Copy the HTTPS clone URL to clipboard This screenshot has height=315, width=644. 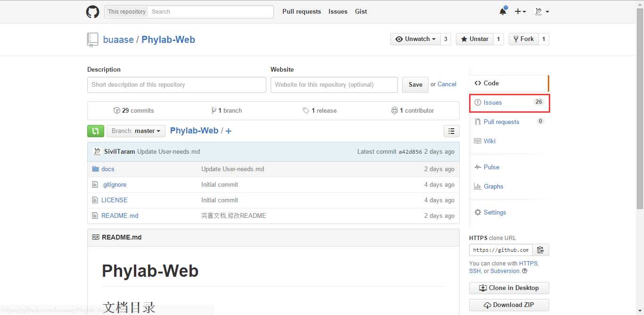pos(541,250)
